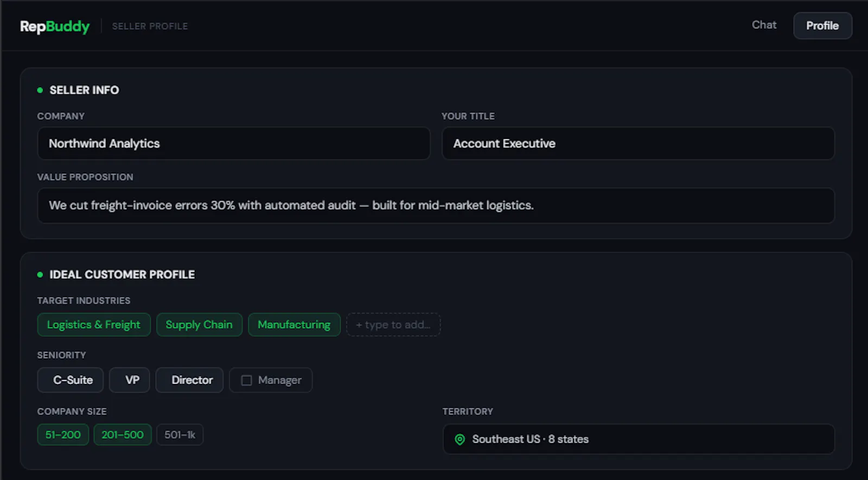Click the RepBuddy logo
Viewport: 868px width, 480px height.
pos(55,26)
